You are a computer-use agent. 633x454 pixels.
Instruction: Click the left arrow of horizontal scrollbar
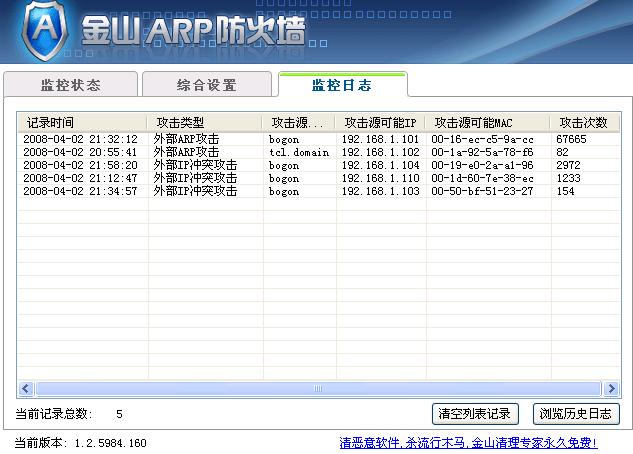tap(26, 388)
